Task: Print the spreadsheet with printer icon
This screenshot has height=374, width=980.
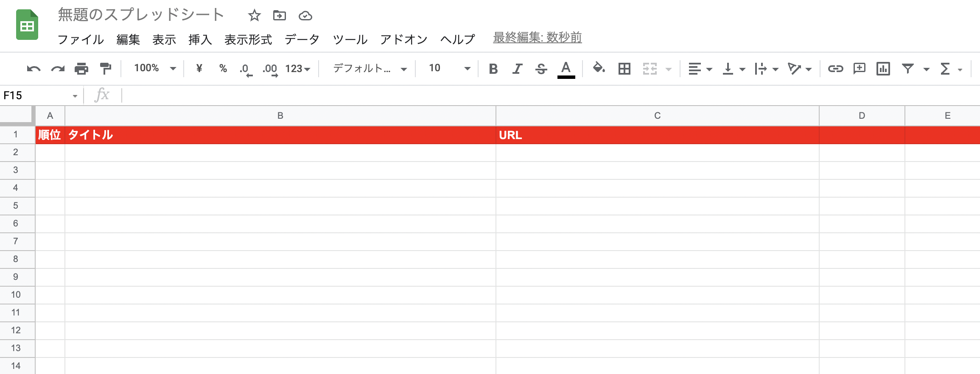Action: pos(81,69)
